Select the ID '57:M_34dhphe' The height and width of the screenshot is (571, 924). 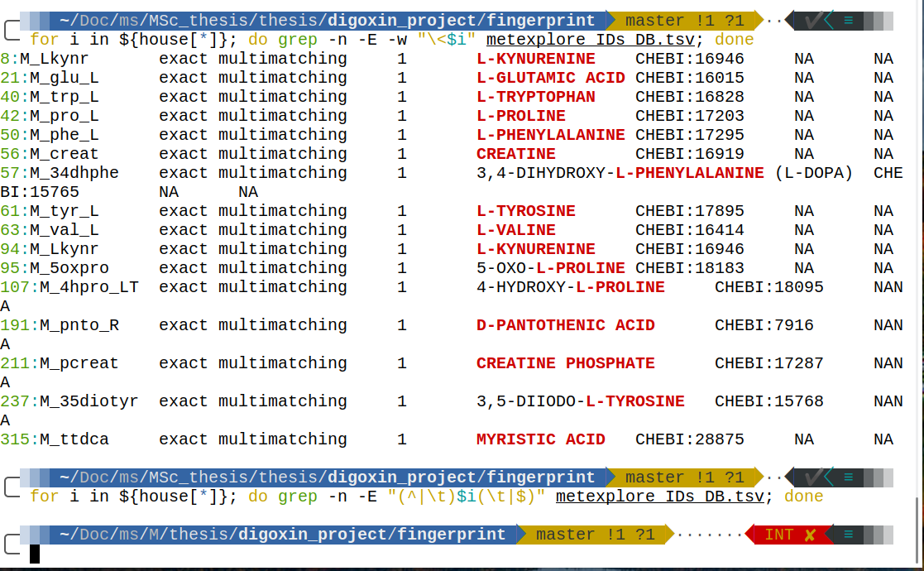60,173
